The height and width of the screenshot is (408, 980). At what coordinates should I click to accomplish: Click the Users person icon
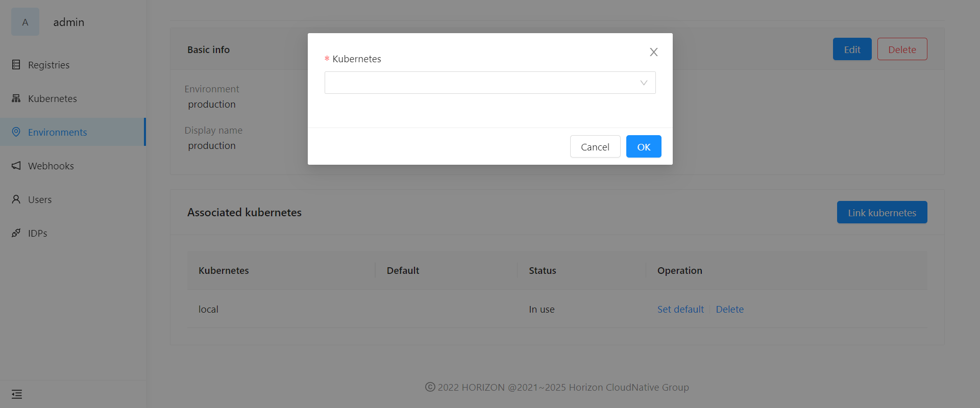tap(16, 199)
